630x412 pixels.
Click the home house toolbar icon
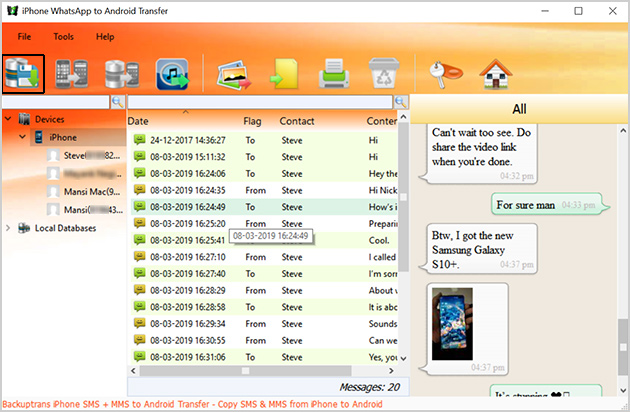pos(496,74)
